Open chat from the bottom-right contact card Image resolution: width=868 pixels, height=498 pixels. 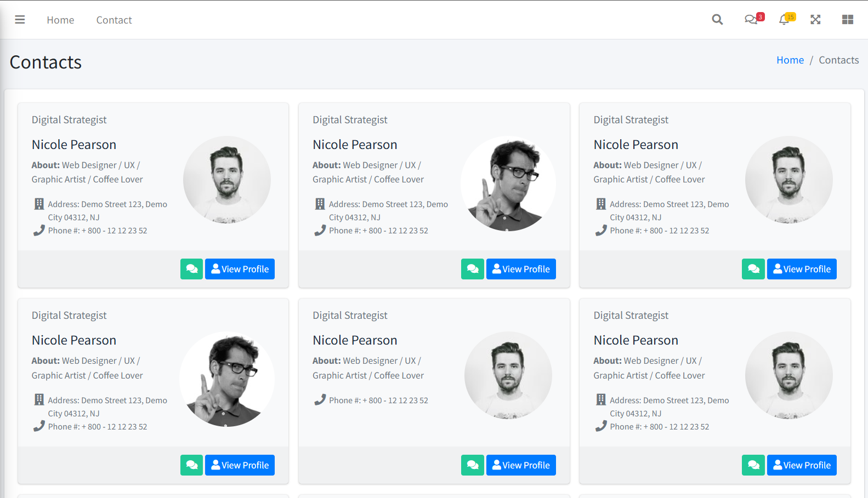(x=753, y=465)
